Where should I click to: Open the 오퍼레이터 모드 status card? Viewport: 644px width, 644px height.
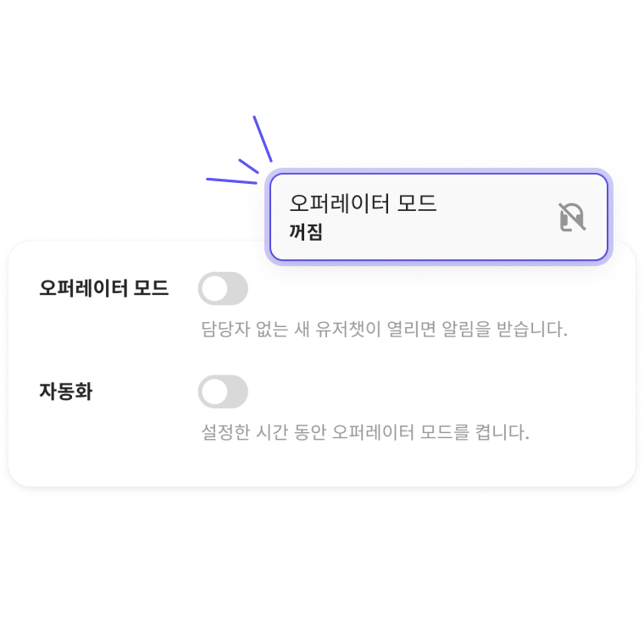[439, 217]
